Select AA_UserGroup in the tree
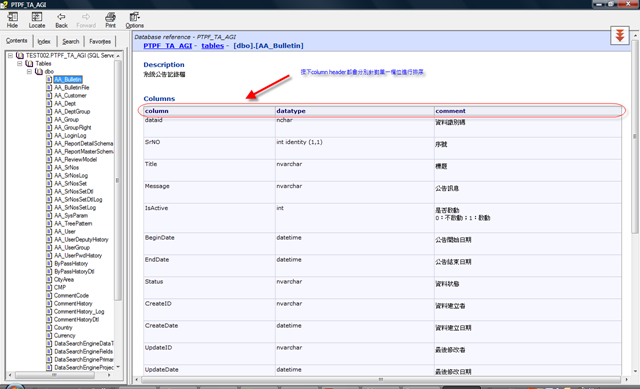 coord(72,247)
